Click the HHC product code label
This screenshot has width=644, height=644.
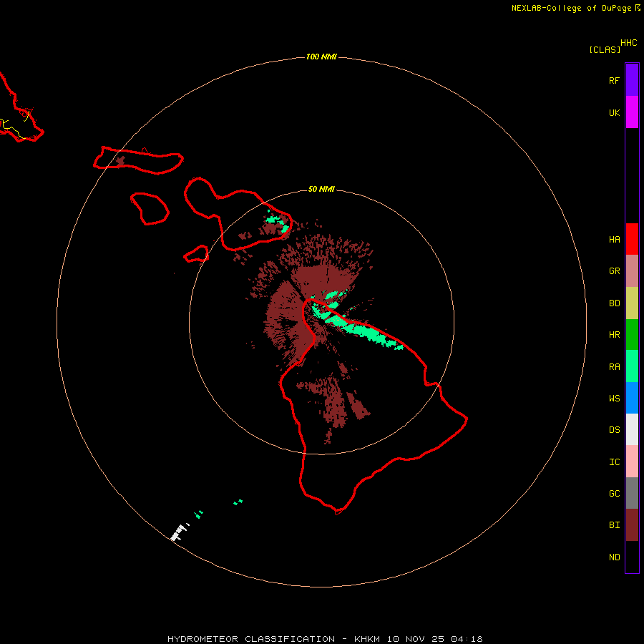click(628, 43)
